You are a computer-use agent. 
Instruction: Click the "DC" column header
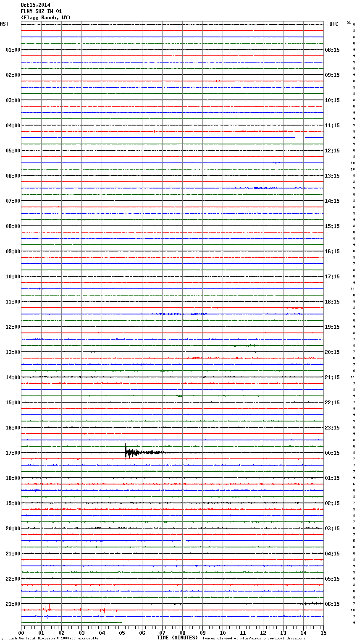tap(349, 23)
